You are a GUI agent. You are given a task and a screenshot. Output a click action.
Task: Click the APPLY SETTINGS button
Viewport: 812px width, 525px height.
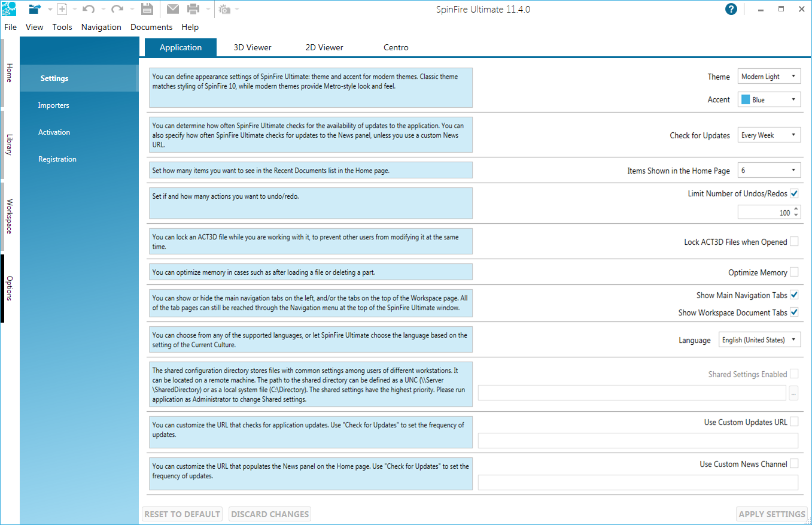click(772, 514)
